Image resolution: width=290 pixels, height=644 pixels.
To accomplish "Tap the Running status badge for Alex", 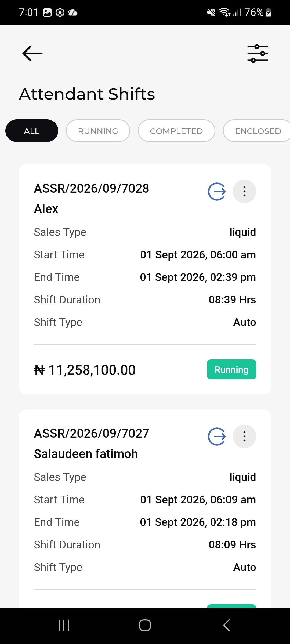I will [x=231, y=369].
